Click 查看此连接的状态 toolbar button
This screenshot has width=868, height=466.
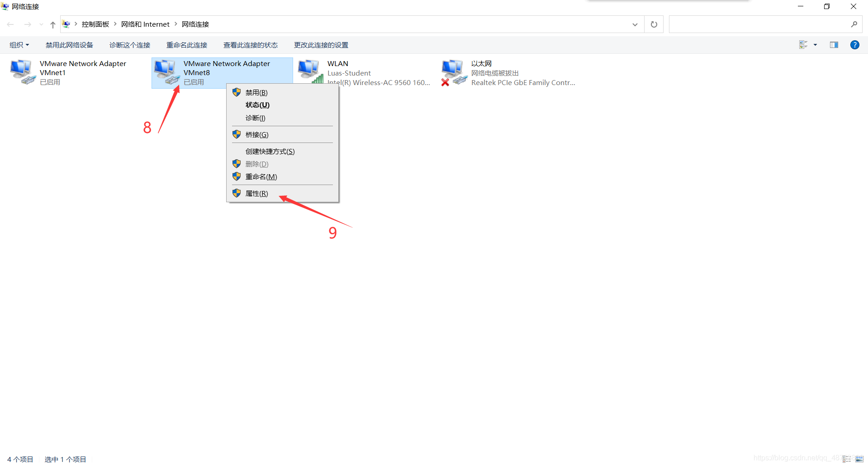(251, 45)
